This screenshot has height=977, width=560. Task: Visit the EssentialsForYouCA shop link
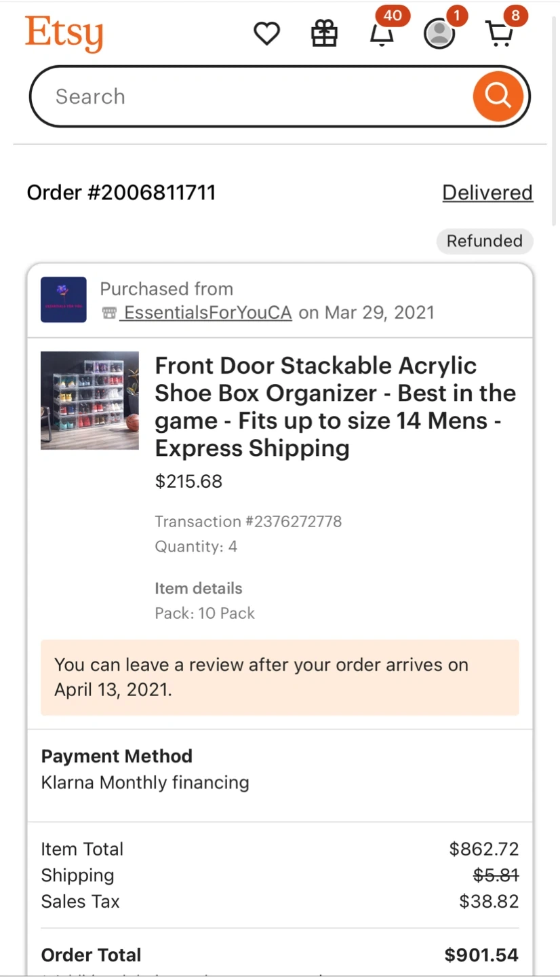[x=207, y=313]
